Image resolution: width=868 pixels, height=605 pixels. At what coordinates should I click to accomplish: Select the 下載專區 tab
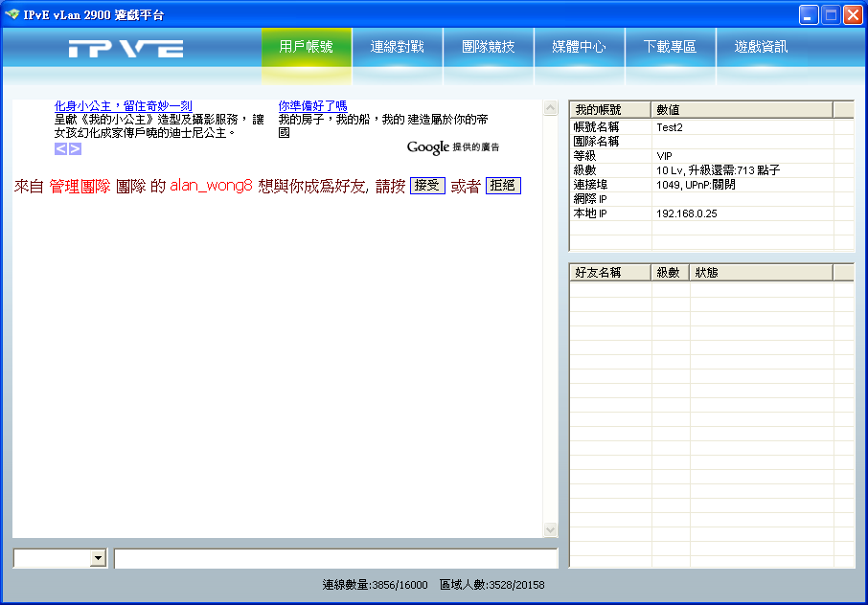670,48
